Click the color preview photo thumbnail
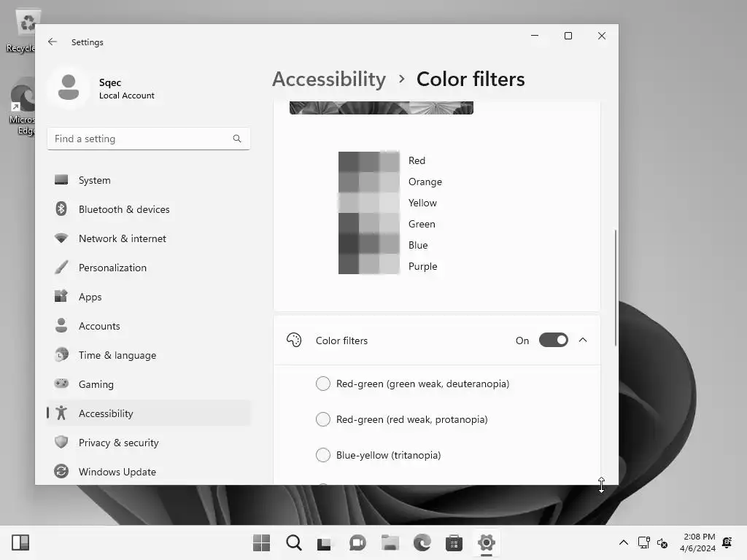Image resolution: width=747 pixels, height=560 pixels. (x=381, y=108)
